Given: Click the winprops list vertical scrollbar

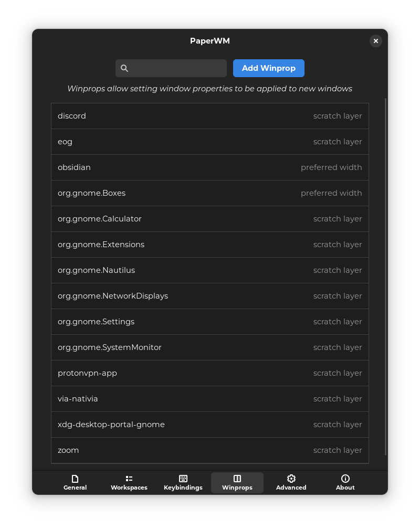Looking at the screenshot, I should (x=385, y=277).
